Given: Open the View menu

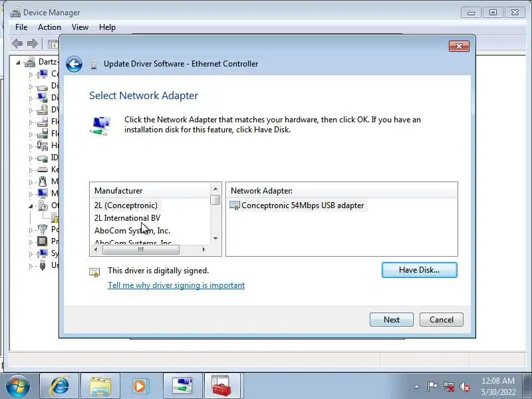Looking at the screenshot, I should coord(80,27).
